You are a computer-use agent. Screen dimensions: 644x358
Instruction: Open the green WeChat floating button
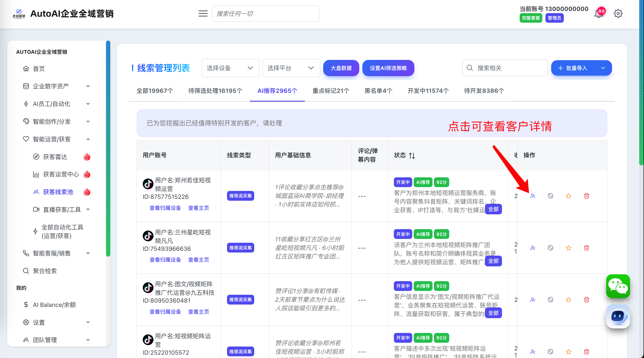(x=618, y=286)
